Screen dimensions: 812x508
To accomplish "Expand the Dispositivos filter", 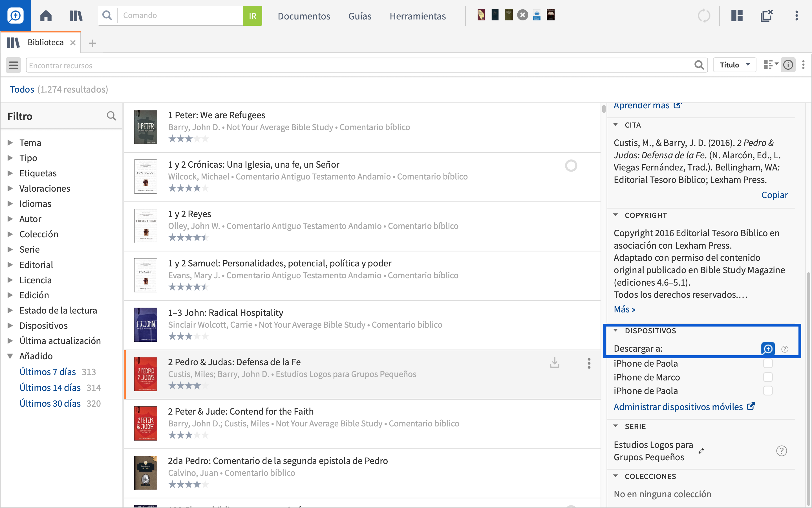I will [10, 325].
